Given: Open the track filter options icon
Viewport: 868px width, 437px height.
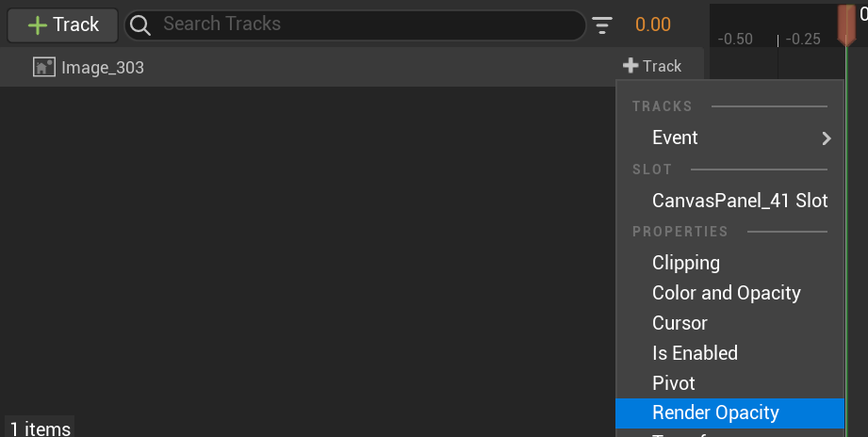Looking at the screenshot, I should (602, 25).
